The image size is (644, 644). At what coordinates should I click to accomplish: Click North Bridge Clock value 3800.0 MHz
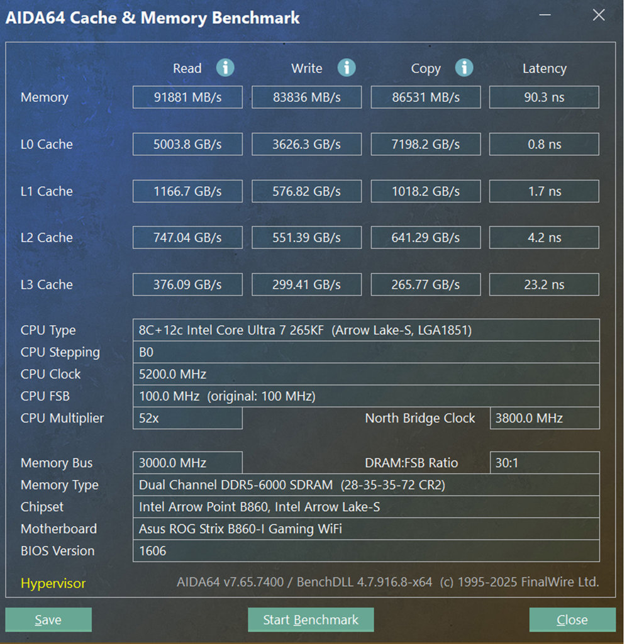coord(545,418)
